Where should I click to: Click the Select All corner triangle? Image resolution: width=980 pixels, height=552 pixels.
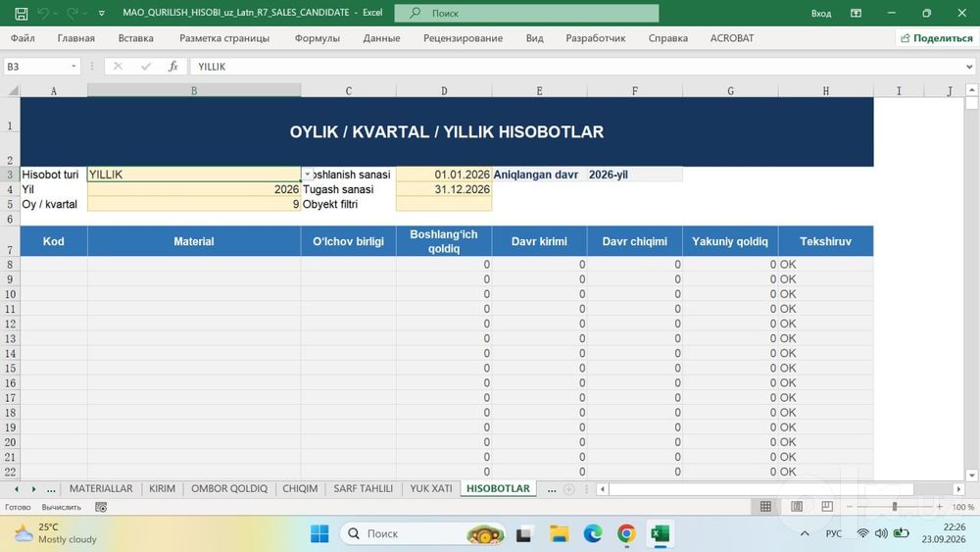pyautogui.click(x=13, y=90)
